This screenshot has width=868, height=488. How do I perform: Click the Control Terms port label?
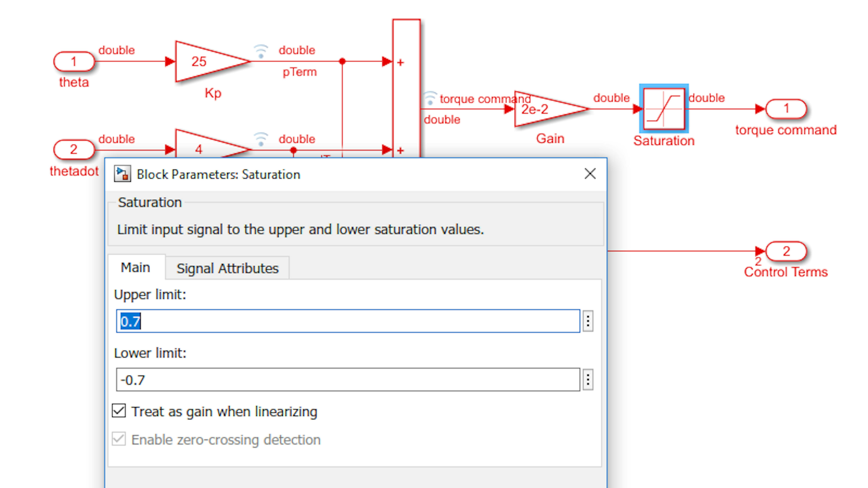coord(786,272)
